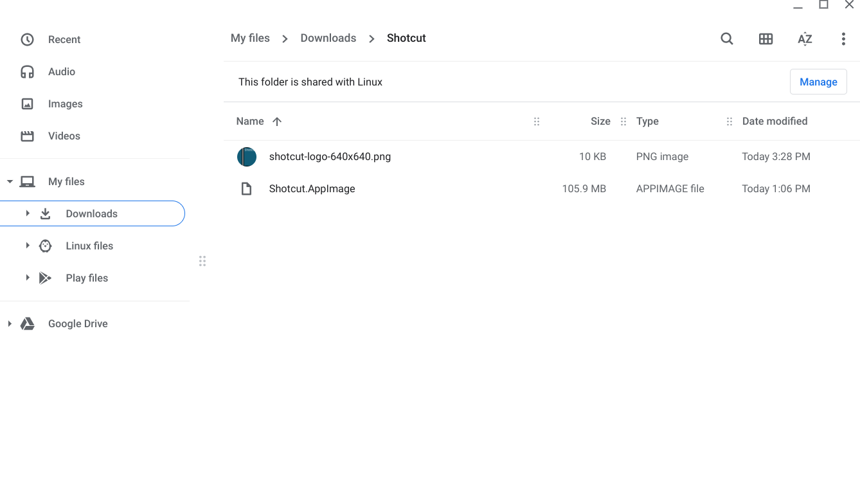860x504 pixels.
Task: Select the Play files label
Action: [87, 278]
